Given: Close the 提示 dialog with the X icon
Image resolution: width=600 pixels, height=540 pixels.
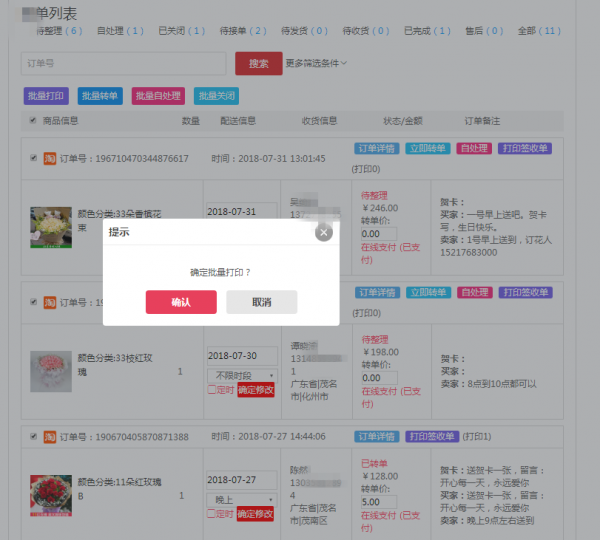Looking at the screenshot, I should pos(323,233).
